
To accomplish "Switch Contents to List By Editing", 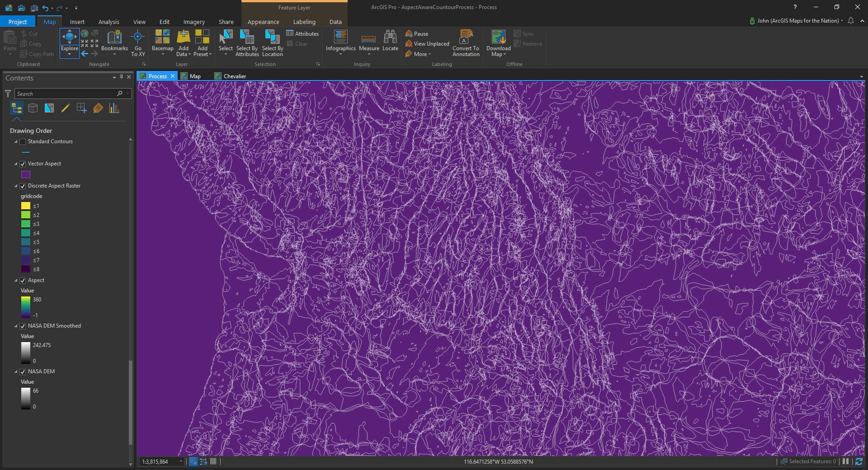I will tap(65, 108).
